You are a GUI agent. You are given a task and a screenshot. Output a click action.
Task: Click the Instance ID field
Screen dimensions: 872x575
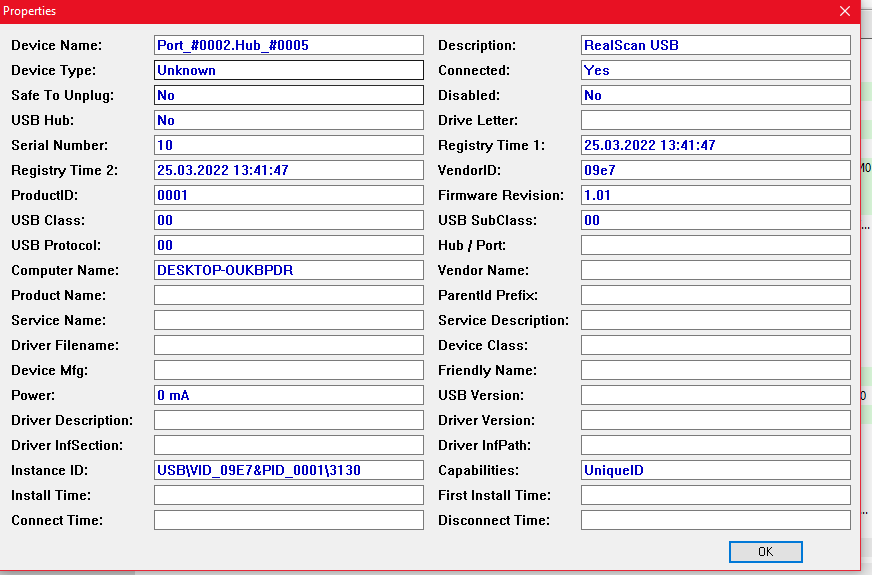(x=289, y=470)
